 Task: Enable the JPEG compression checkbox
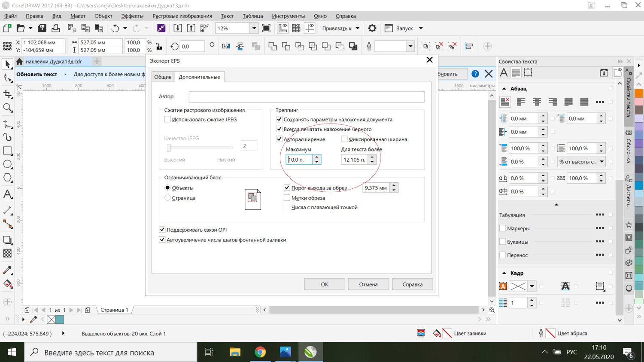click(167, 120)
